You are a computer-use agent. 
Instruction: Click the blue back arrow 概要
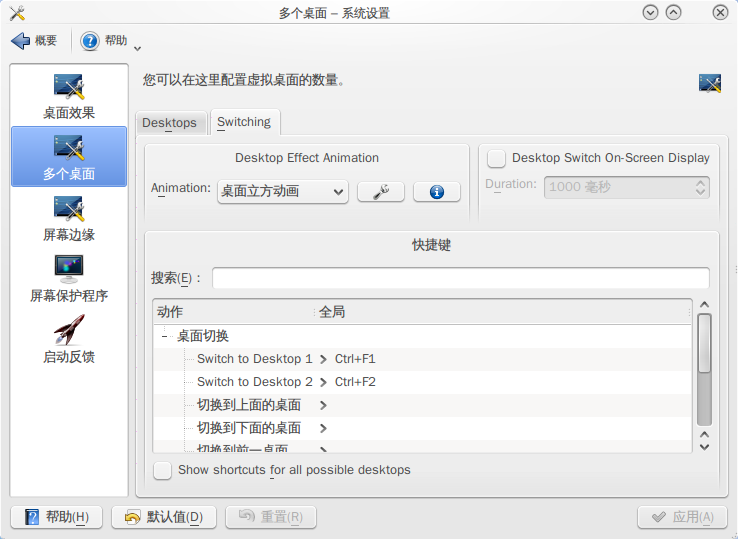34,41
